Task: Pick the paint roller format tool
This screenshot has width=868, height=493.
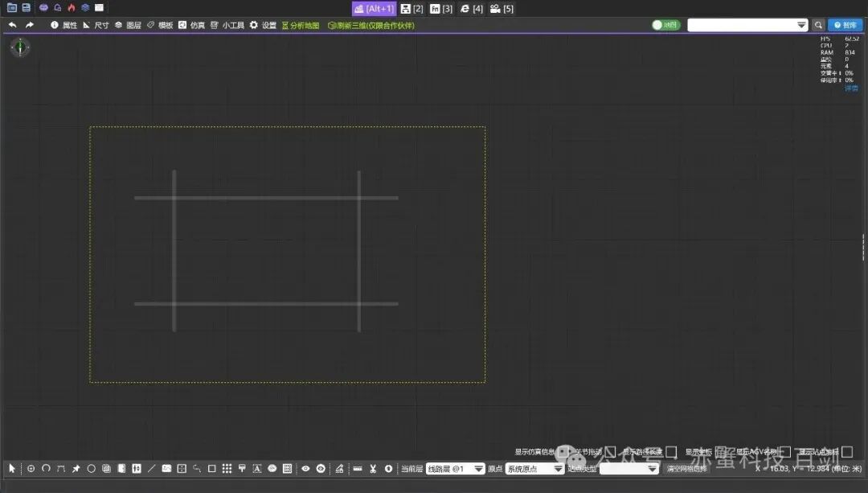Action: click(x=242, y=469)
